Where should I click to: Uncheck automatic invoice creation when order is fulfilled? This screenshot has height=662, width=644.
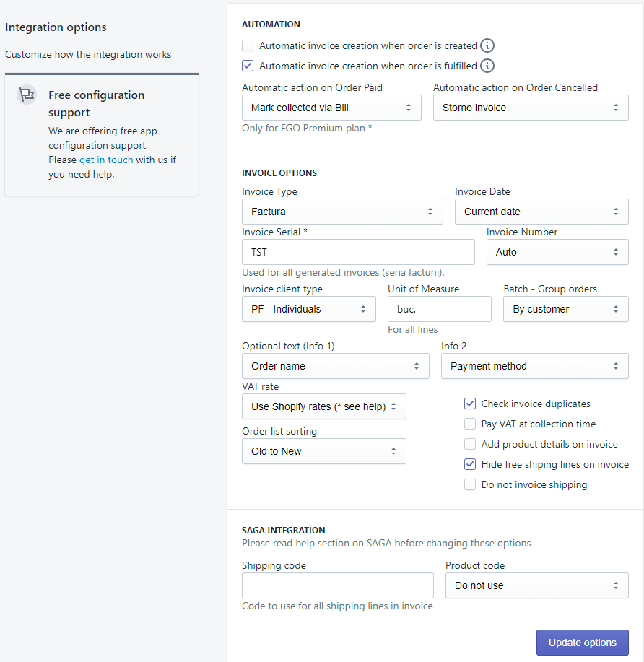(x=248, y=66)
